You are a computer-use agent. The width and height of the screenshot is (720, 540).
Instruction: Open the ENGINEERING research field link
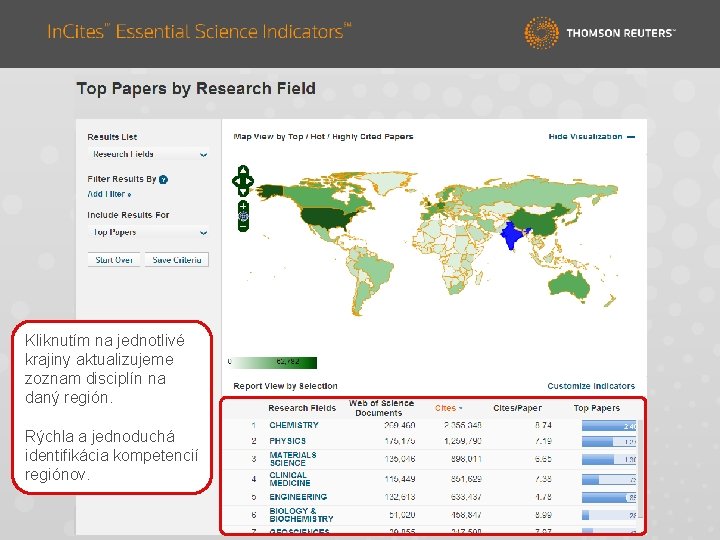pos(298,497)
